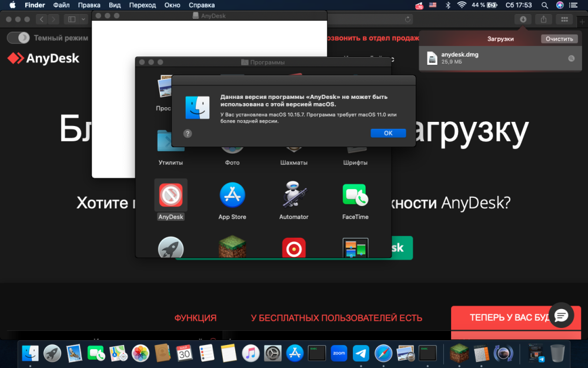Screen dimensions: 588x368
Task: Select the red target app in Программы
Action: pyautogui.click(x=293, y=248)
